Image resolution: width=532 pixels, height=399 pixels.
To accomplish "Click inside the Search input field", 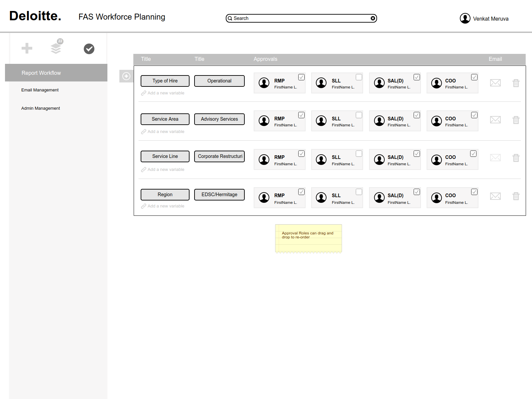I will (301, 18).
